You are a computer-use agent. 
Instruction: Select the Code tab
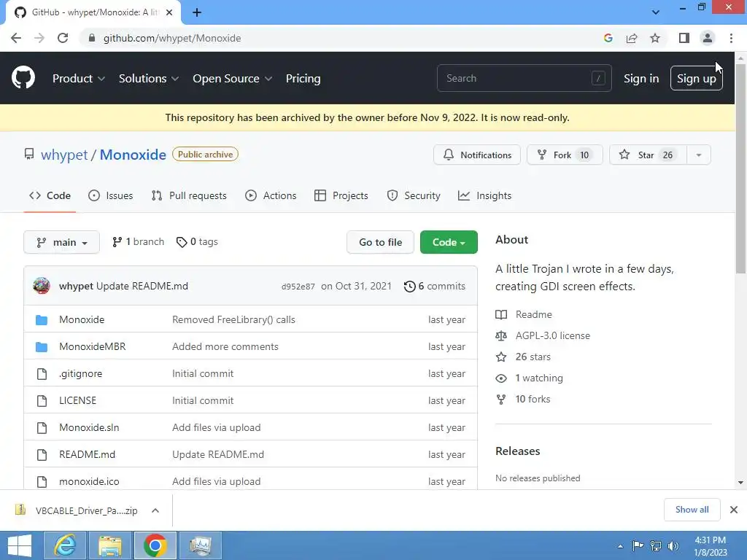click(x=50, y=195)
